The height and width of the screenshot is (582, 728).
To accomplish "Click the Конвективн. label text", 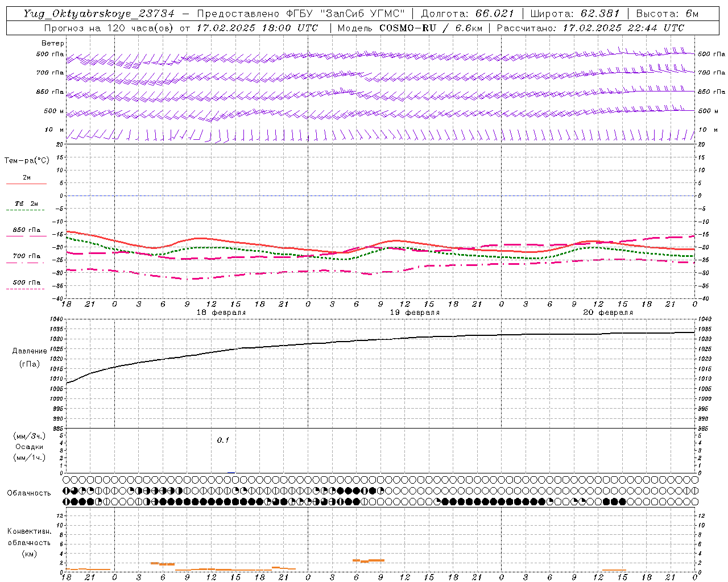I will [29, 531].
